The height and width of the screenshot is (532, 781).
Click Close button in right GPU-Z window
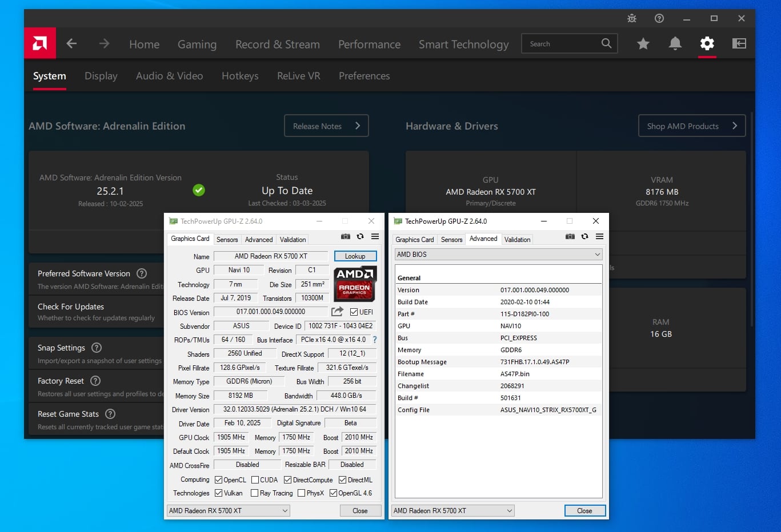[x=584, y=511]
